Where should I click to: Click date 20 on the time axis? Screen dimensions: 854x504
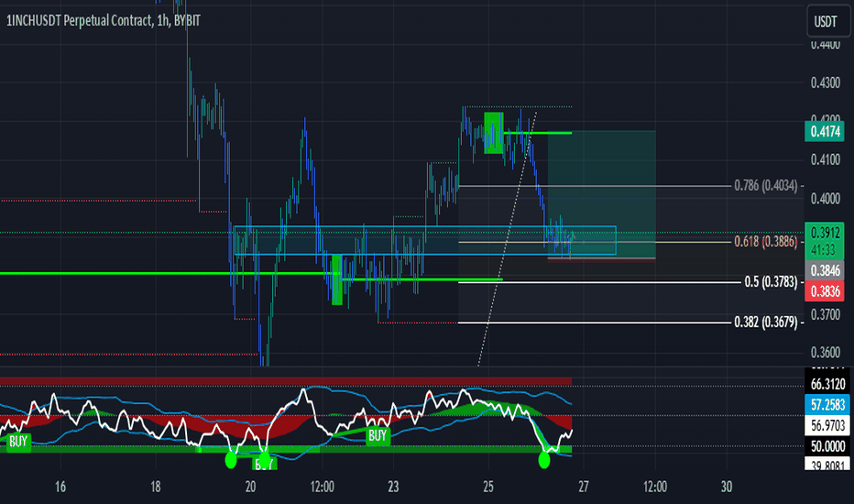250,487
